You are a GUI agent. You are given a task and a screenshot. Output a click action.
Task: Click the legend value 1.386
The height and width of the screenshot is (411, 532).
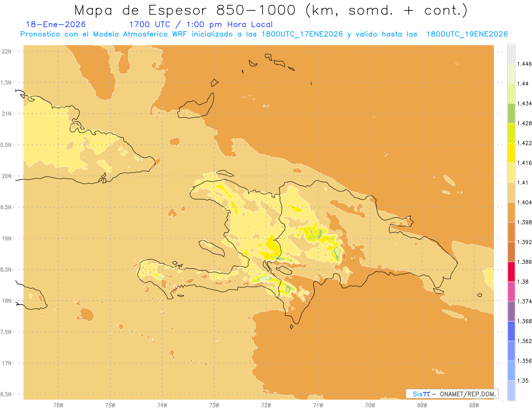coord(524,262)
